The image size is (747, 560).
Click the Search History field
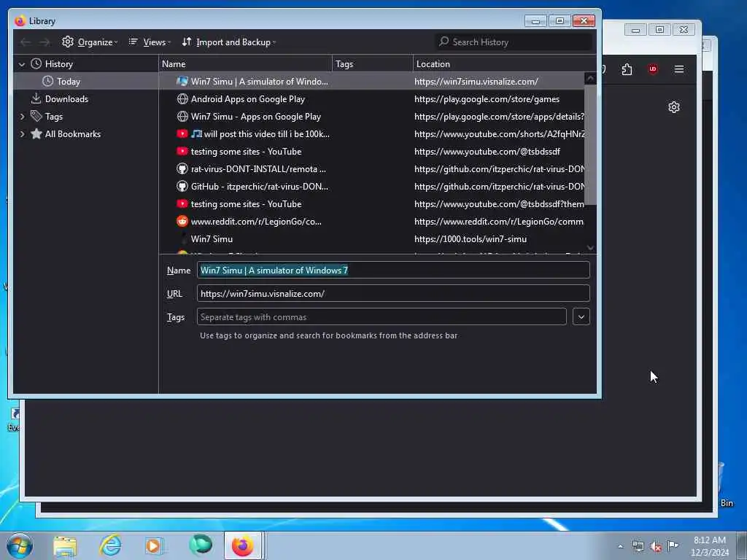514,42
